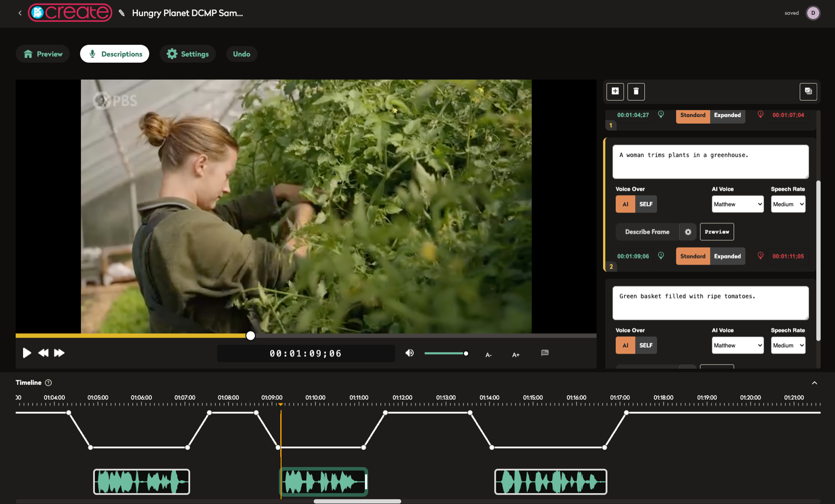Select Standard for description 1
Image resolution: width=835 pixels, height=504 pixels.
click(693, 115)
